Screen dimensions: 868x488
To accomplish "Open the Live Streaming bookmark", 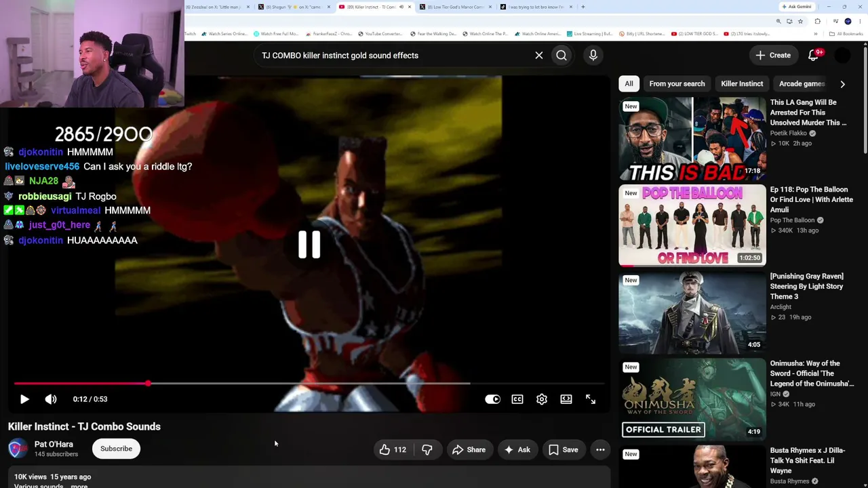I will [x=589, y=34].
